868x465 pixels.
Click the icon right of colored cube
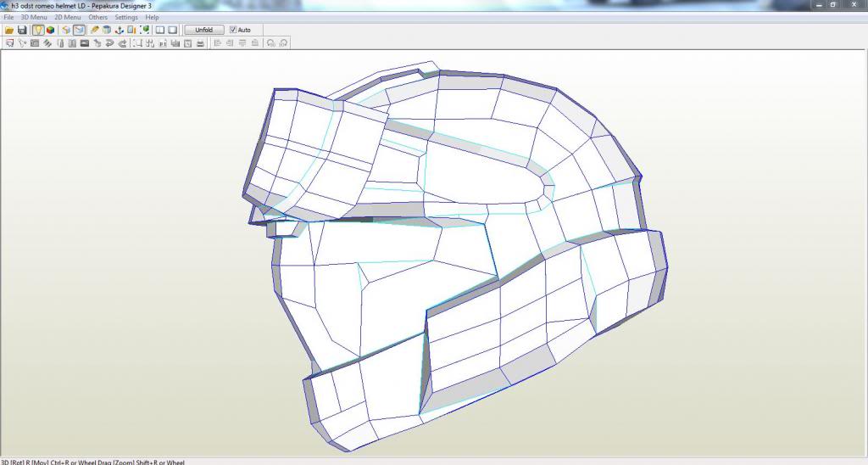pos(66,30)
